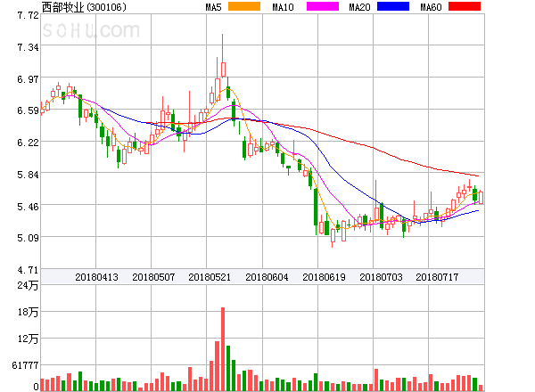Click the 20180717 date label
Viewport: 535px width, 392px height.
click(x=437, y=277)
